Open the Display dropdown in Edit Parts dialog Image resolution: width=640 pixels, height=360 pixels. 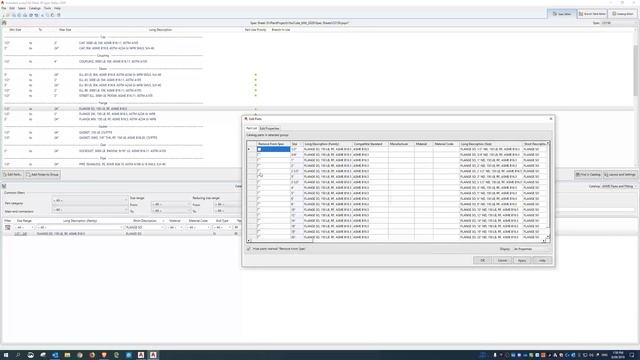(x=531, y=249)
